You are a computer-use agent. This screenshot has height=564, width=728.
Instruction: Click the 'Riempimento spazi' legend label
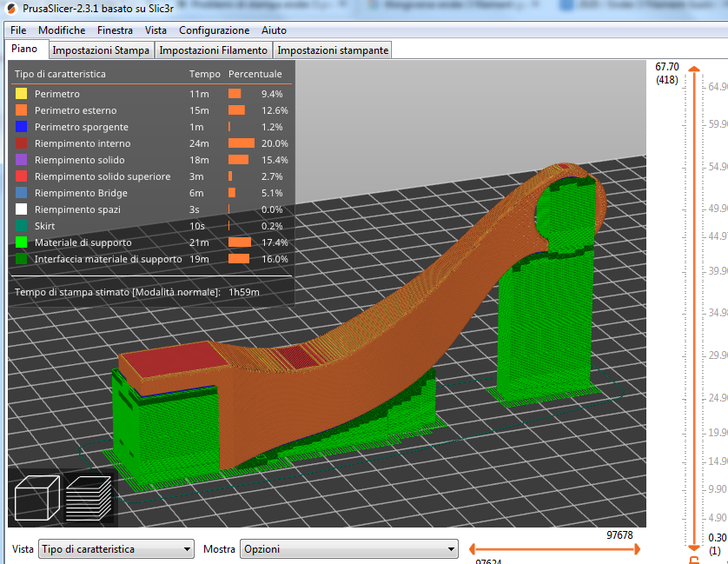(x=77, y=209)
